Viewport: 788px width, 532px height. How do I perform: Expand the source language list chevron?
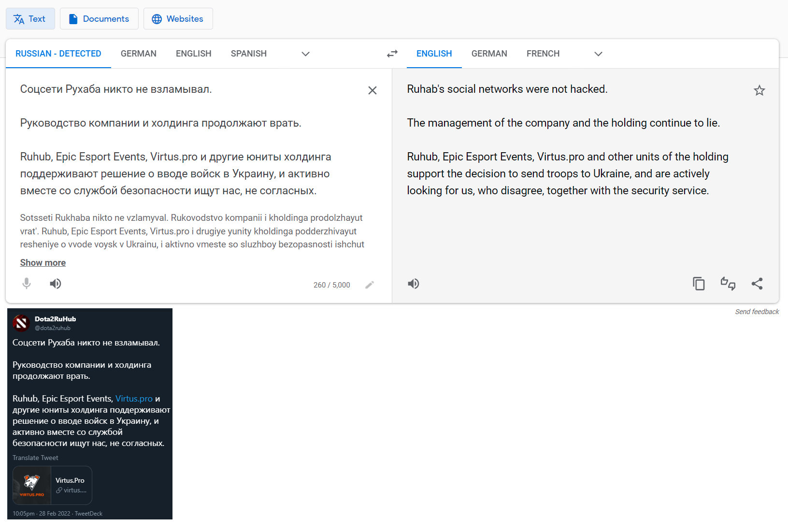[305, 54]
